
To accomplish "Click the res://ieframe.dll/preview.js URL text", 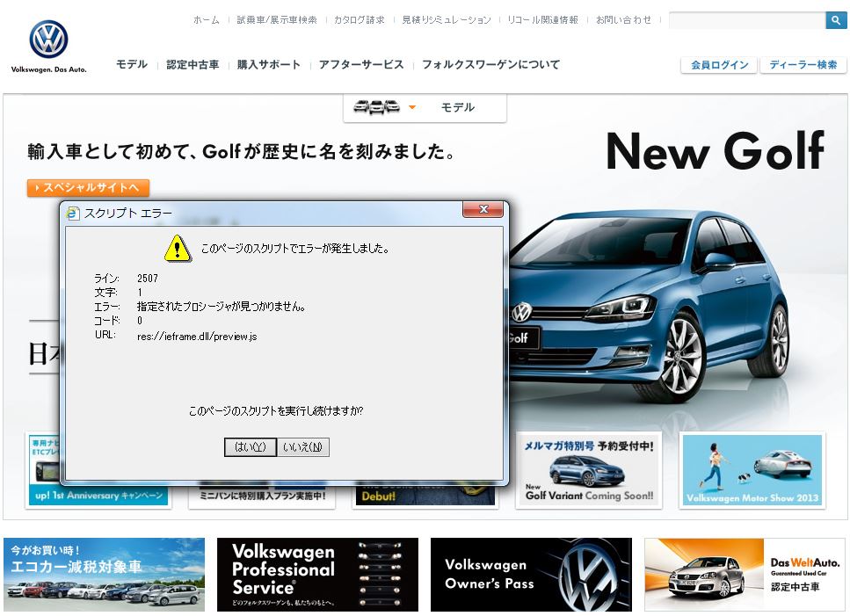I will [197, 337].
